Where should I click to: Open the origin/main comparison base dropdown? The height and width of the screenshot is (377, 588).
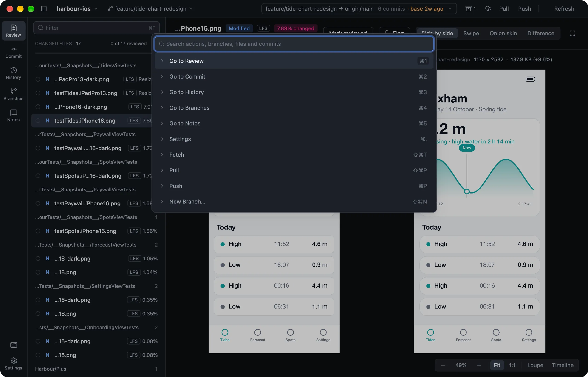(x=359, y=9)
